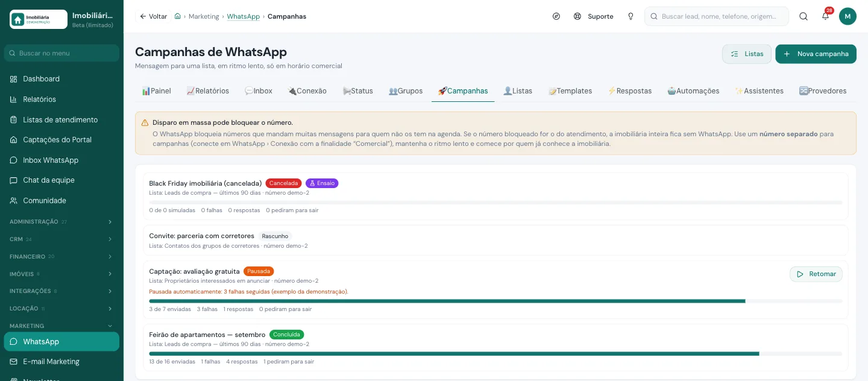
Task: Click the Rascunho status badge
Action: (275, 236)
